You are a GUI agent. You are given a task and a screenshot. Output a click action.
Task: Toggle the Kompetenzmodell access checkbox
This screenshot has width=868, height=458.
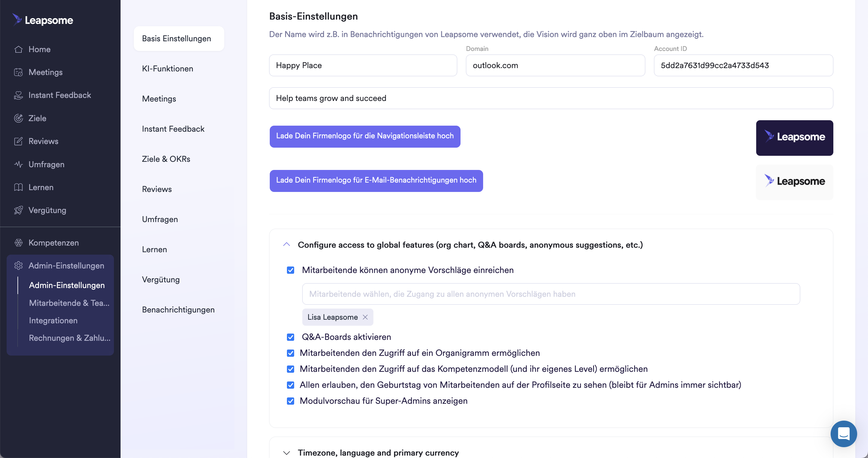(291, 369)
